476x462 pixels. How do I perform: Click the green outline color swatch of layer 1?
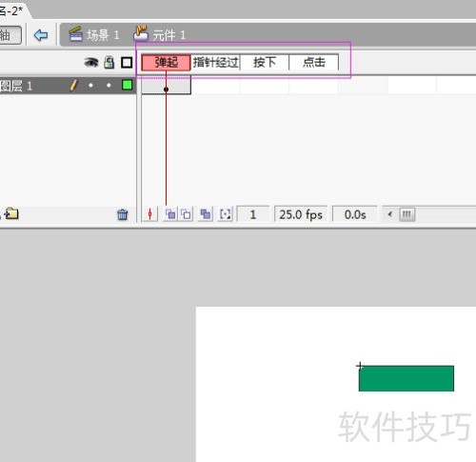point(127,85)
